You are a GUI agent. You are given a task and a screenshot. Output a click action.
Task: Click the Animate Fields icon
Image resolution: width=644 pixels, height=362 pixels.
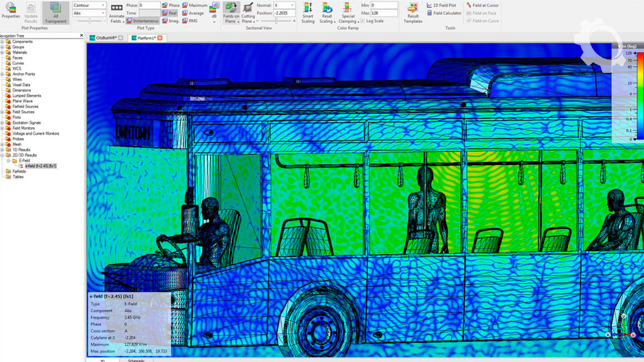[x=117, y=12]
